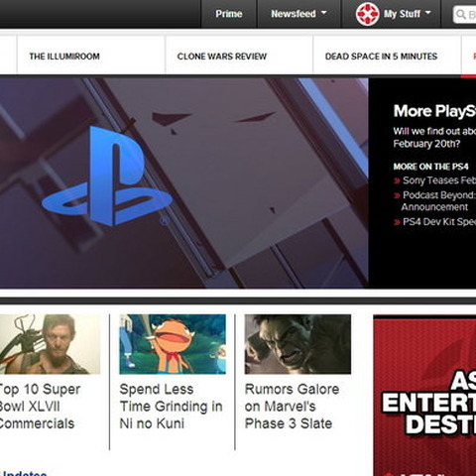
Task: Click the red IGN avatar icon
Action: (x=367, y=14)
